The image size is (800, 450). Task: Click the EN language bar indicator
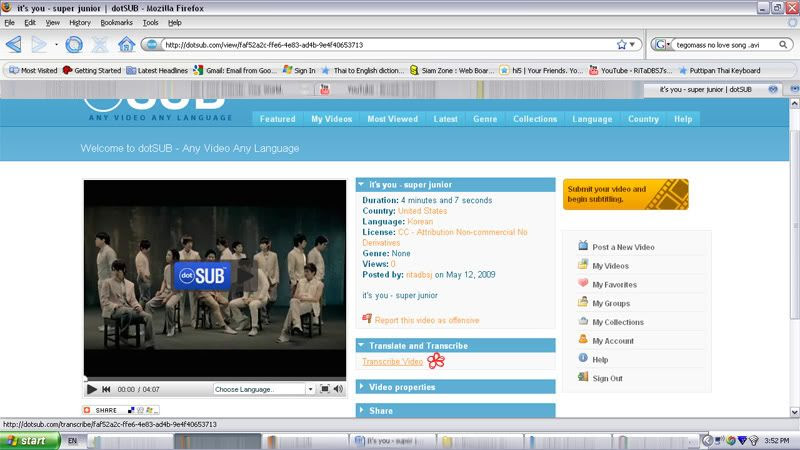pyautogui.click(x=72, y=440)
